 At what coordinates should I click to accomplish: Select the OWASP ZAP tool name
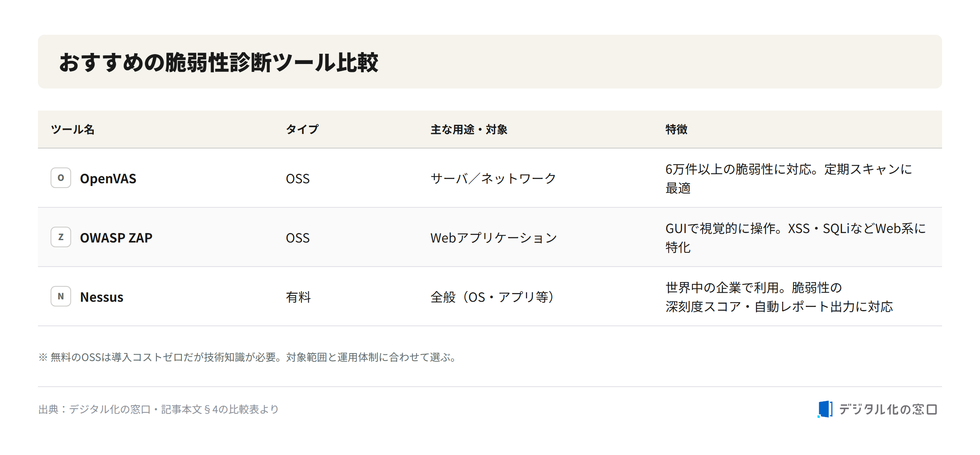(x=116, y=238)
